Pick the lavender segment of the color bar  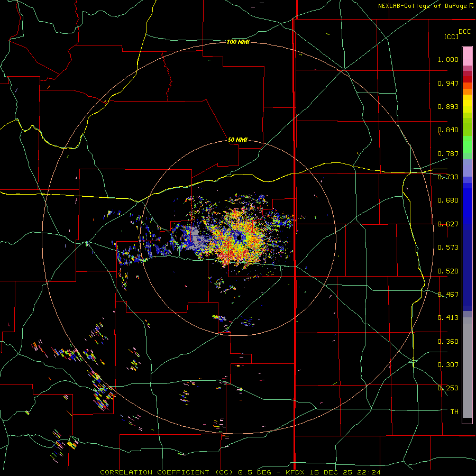coord(467,168)
